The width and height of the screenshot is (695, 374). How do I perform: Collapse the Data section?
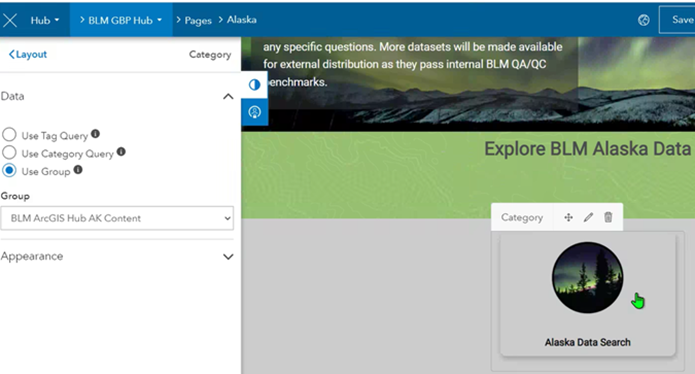(x=228, y=96)
